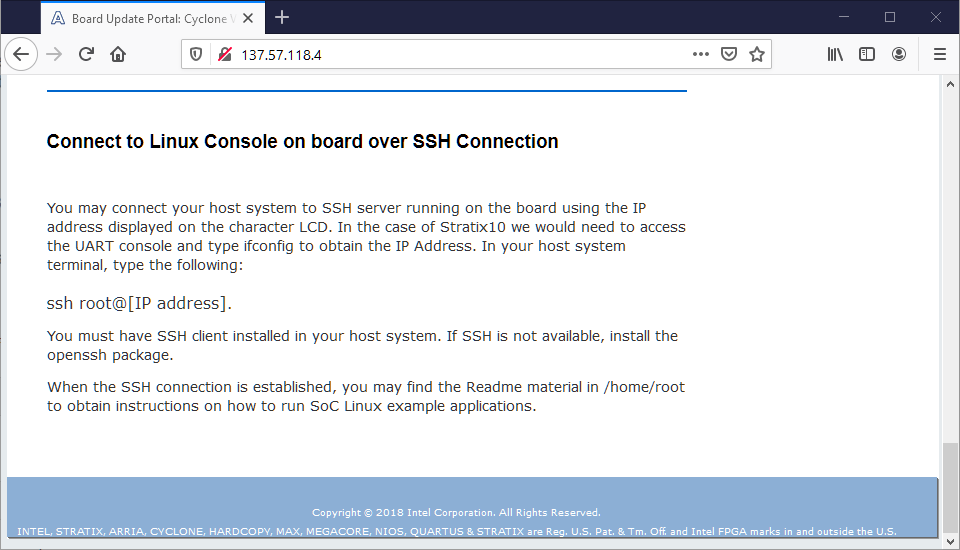Open the Library bookshelf icon

tap(835, 54)
